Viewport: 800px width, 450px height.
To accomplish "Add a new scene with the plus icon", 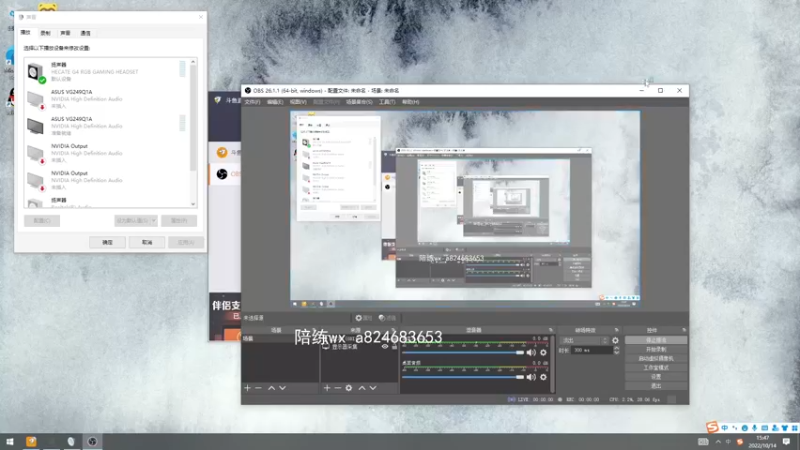I will (x=247, y=388).
